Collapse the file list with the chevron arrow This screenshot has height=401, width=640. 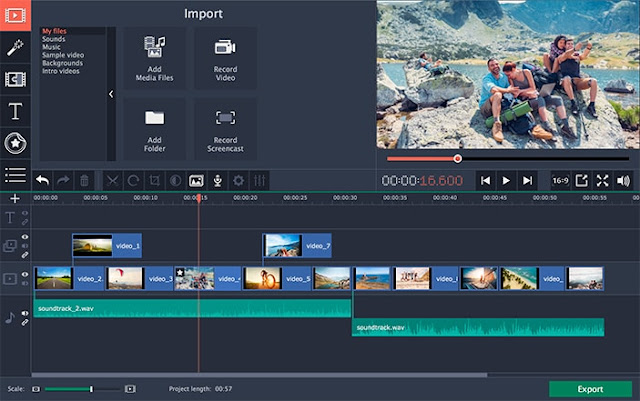pyautogui.click(x=111, y=94)
